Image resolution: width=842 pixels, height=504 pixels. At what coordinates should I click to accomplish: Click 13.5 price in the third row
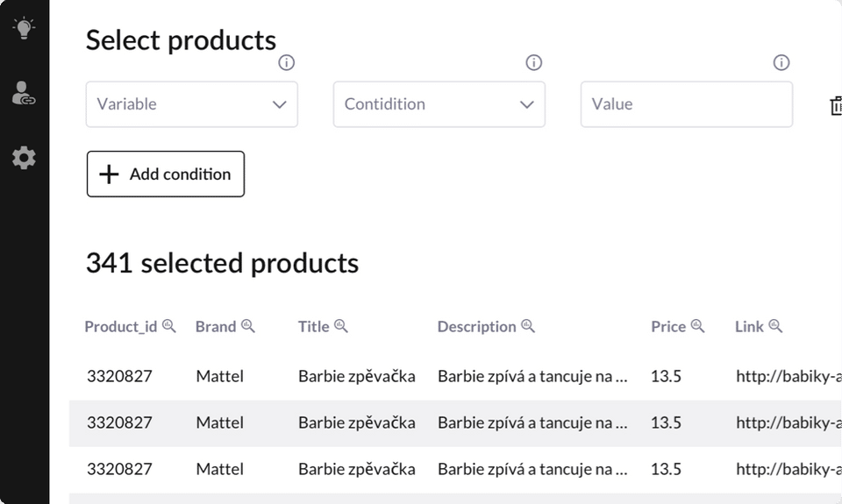[x=666, y=470]
